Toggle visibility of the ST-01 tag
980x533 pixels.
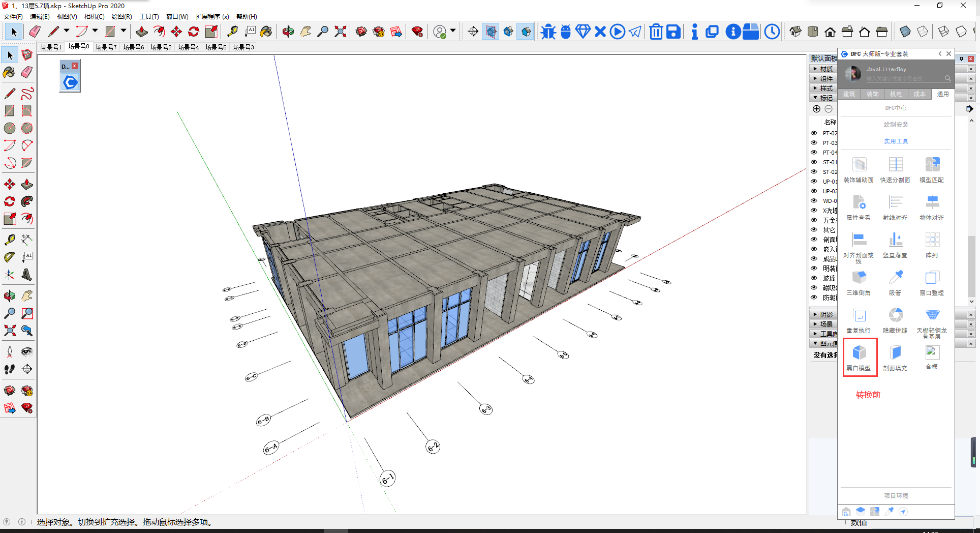(x=814, y=162)
